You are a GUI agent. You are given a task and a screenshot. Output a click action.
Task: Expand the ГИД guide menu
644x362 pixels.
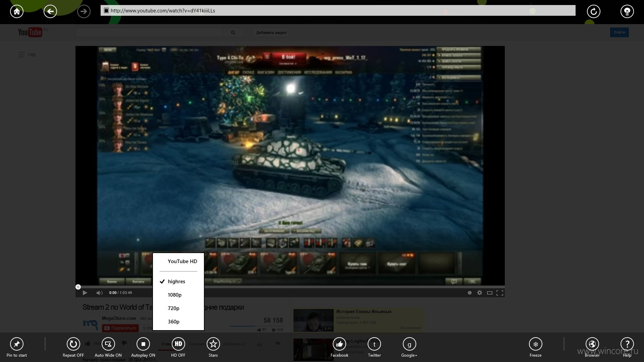27,55
